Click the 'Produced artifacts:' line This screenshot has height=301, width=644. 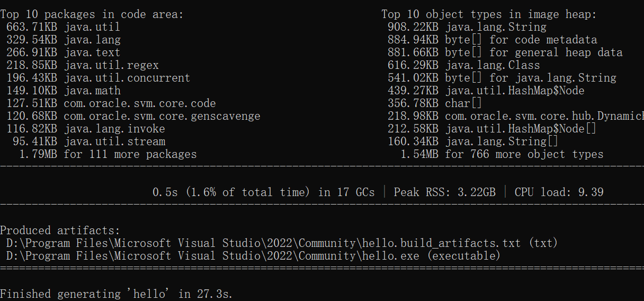[60, 231]
